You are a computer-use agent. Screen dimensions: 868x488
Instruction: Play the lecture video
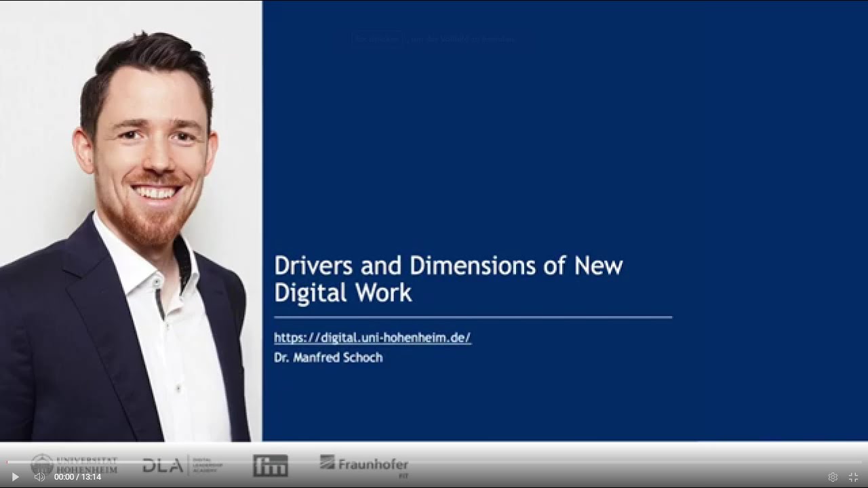tap(15, 477)
